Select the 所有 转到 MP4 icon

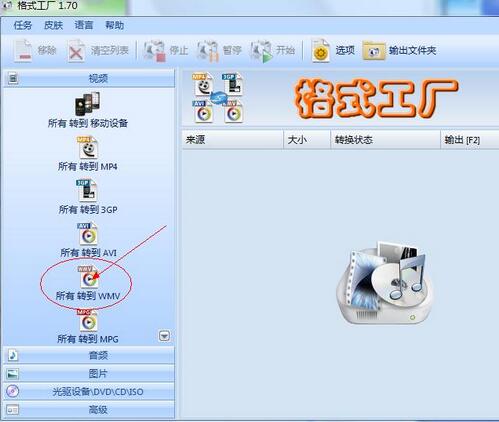(x=88, y=148)
